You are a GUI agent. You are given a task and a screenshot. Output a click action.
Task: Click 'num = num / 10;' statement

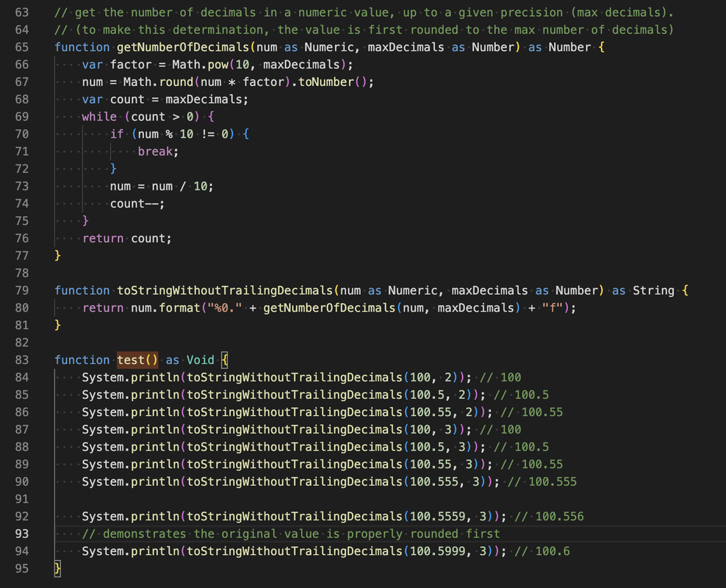coord(162,186)
